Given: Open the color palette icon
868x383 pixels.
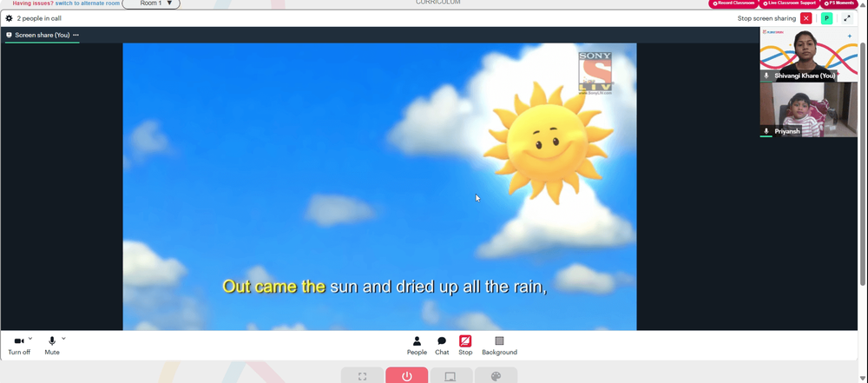Looking at the screenshot, I should [496, 376].
